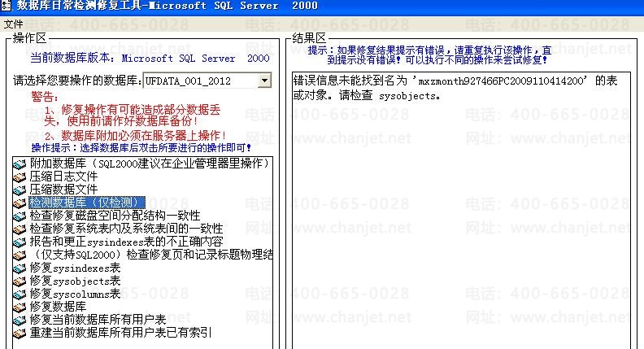Select the 修复sysindexes表 item
644x349 pixels.
coord(75,268)
